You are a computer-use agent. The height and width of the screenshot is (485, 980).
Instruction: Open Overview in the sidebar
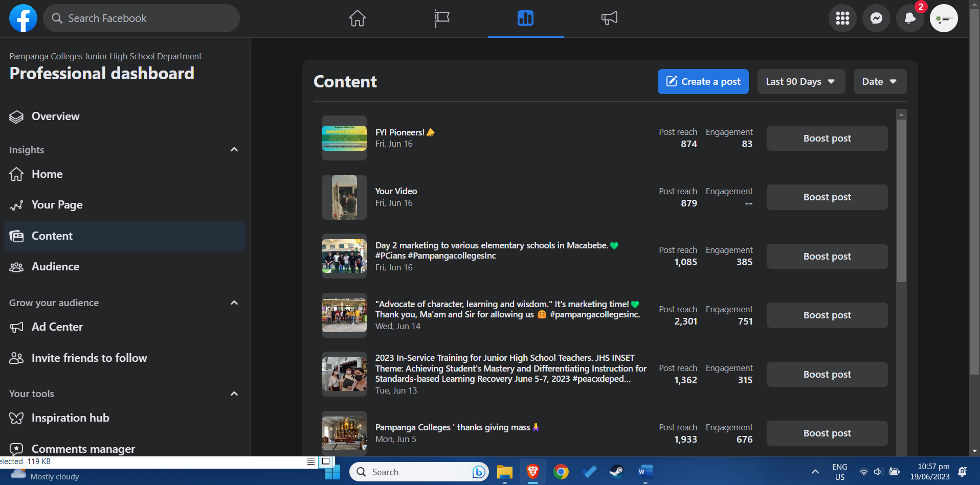point(124,117)
